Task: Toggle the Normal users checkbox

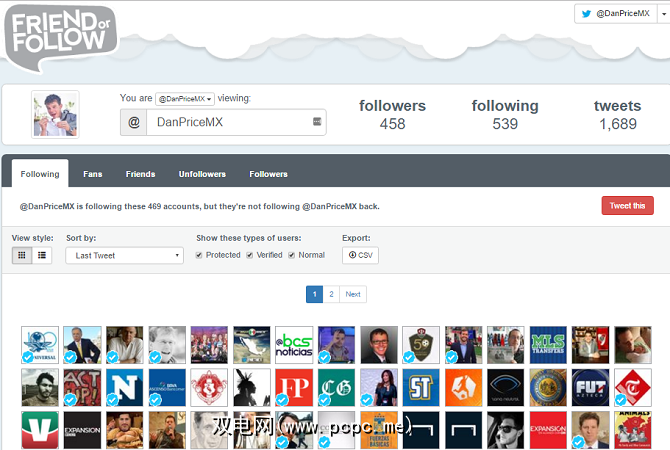Action: pos(291,255)
